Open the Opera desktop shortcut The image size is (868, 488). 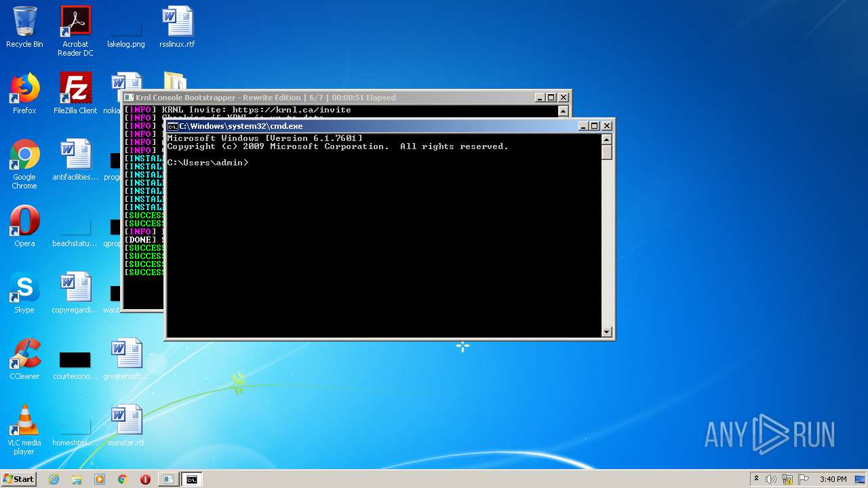click(x=24, y=226)
